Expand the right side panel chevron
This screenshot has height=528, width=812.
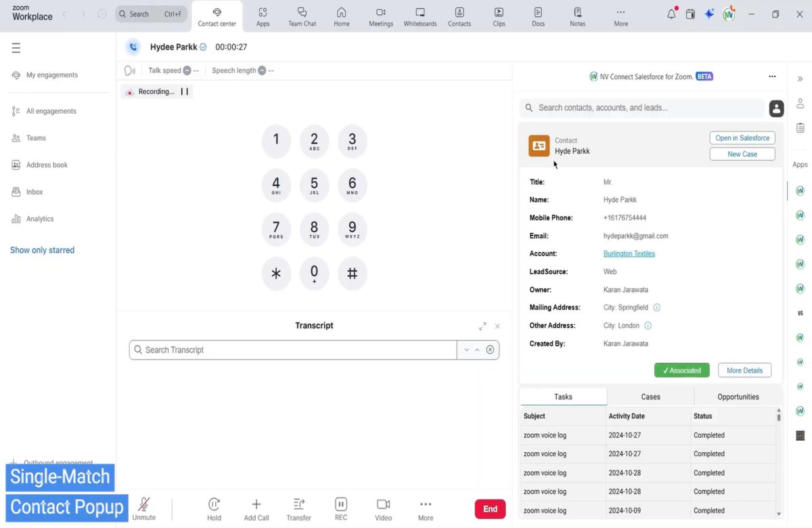point(800,79)
